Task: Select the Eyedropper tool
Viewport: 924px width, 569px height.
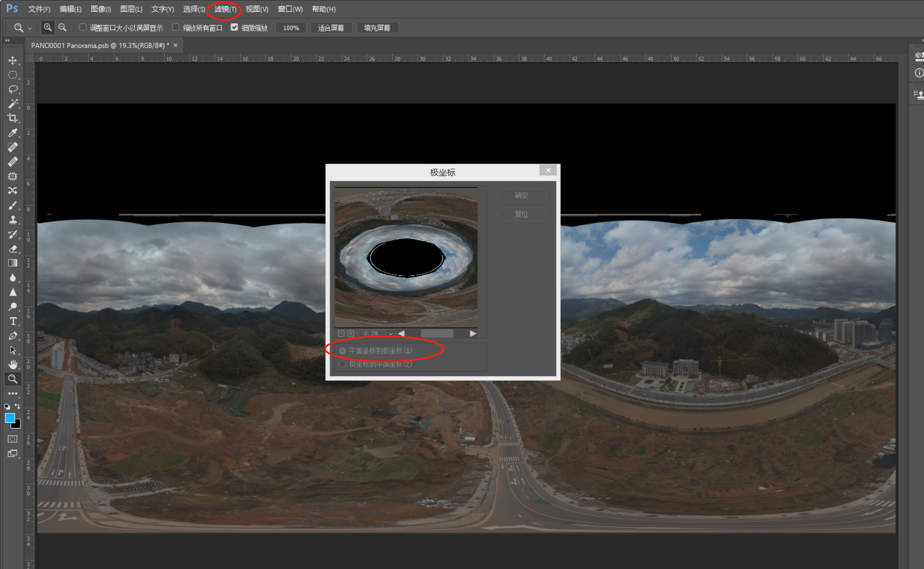Action: 12,133
